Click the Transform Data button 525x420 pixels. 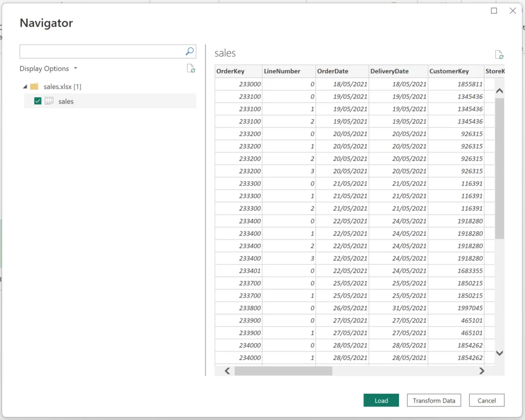click(x=434, y=400)
